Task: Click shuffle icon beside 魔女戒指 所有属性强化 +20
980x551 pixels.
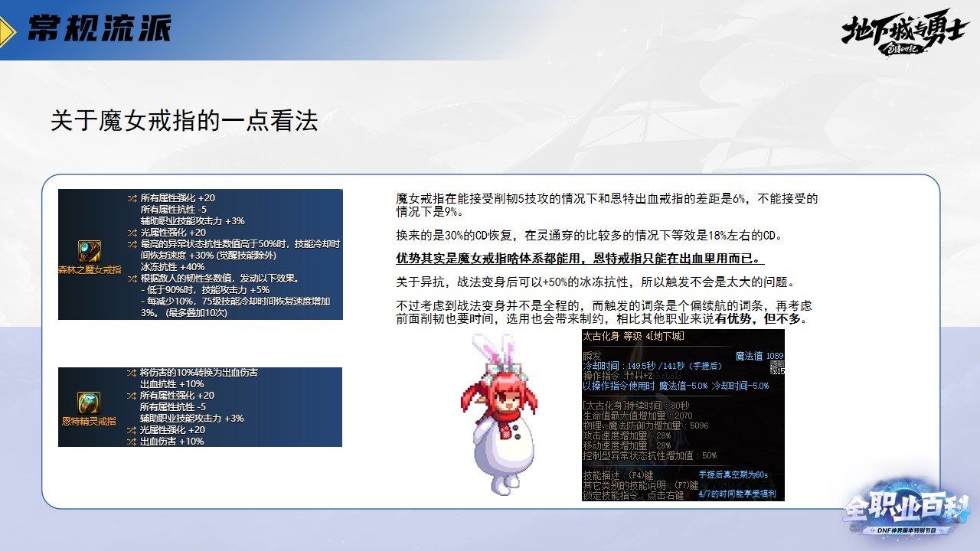Action: point(132,197)
